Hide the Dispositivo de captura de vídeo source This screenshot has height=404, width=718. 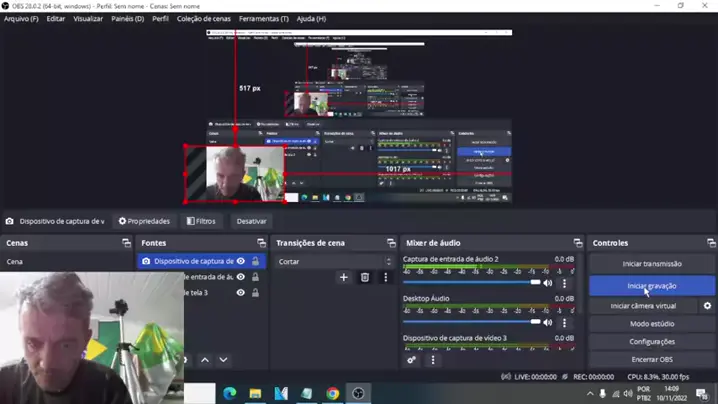(x=241, y=261)
